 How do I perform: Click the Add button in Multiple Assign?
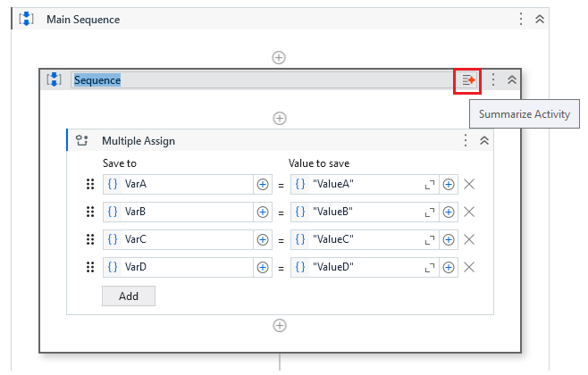(x=129, y=296)
